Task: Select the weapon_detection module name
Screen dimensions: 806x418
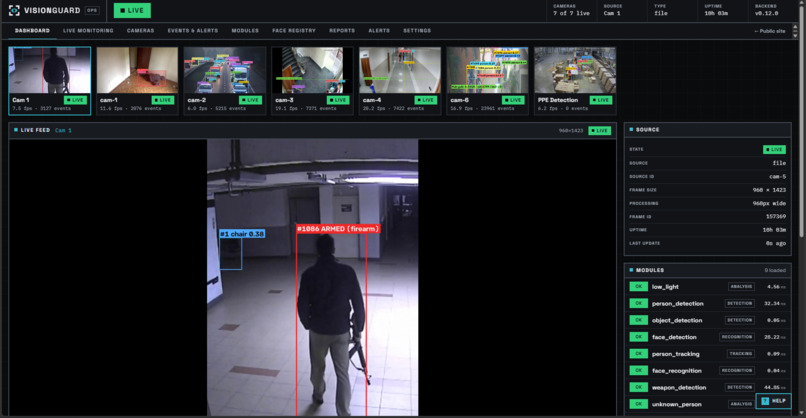Action: tap(679, 388)
